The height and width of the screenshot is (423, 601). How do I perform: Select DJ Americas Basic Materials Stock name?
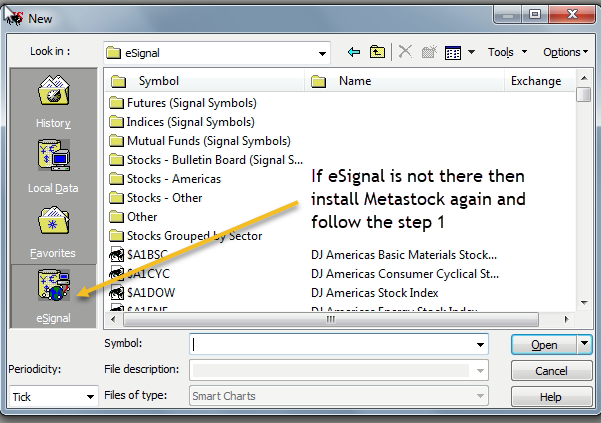tap(404, 255)
